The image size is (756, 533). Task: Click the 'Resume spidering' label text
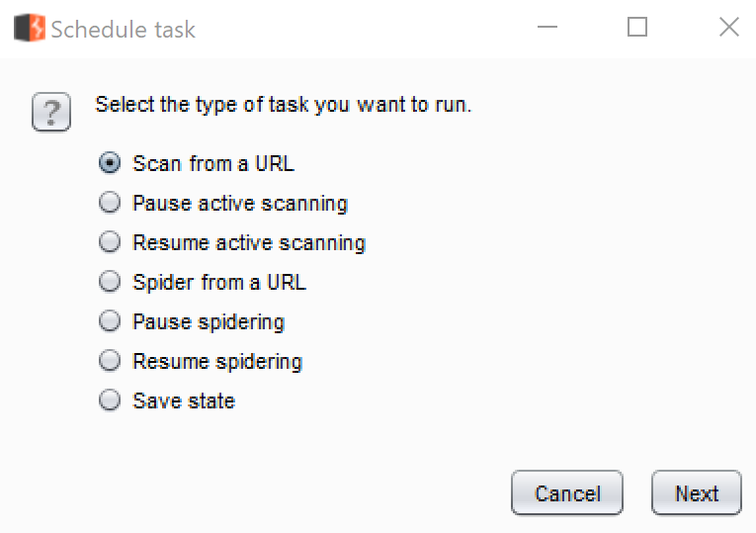(217, 361)
